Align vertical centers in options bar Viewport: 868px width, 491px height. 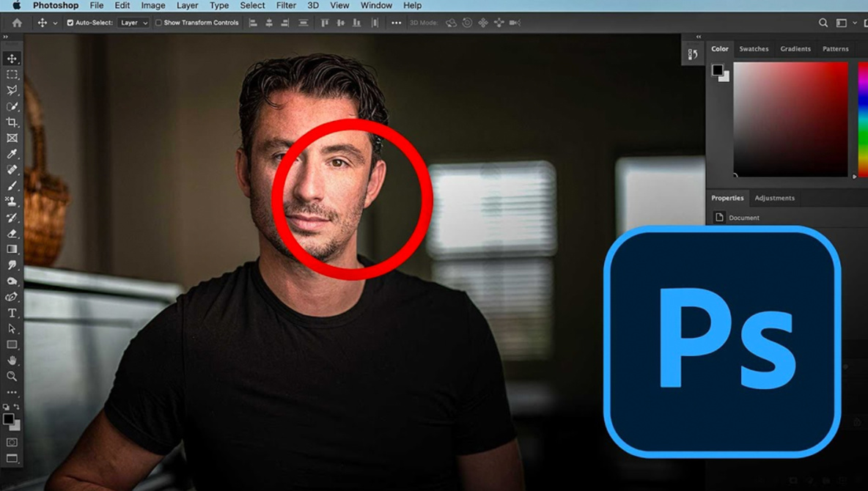(x=341, y=23)
